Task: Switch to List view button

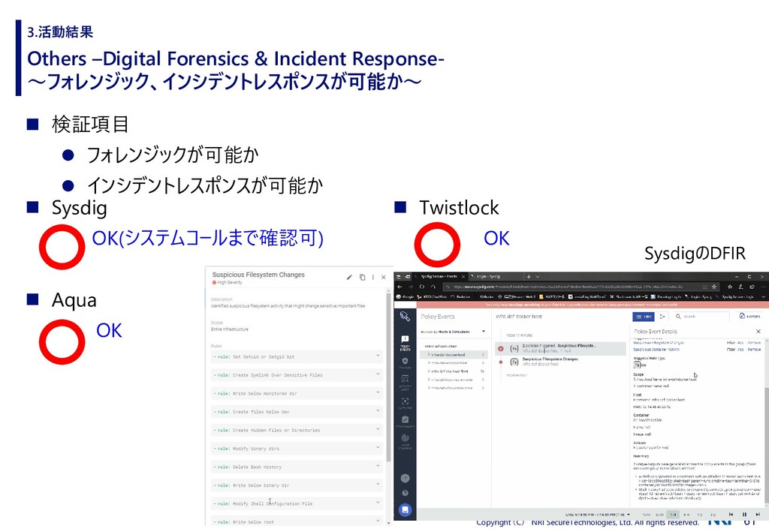Action: pyautogui.click(x=644, y=317)
